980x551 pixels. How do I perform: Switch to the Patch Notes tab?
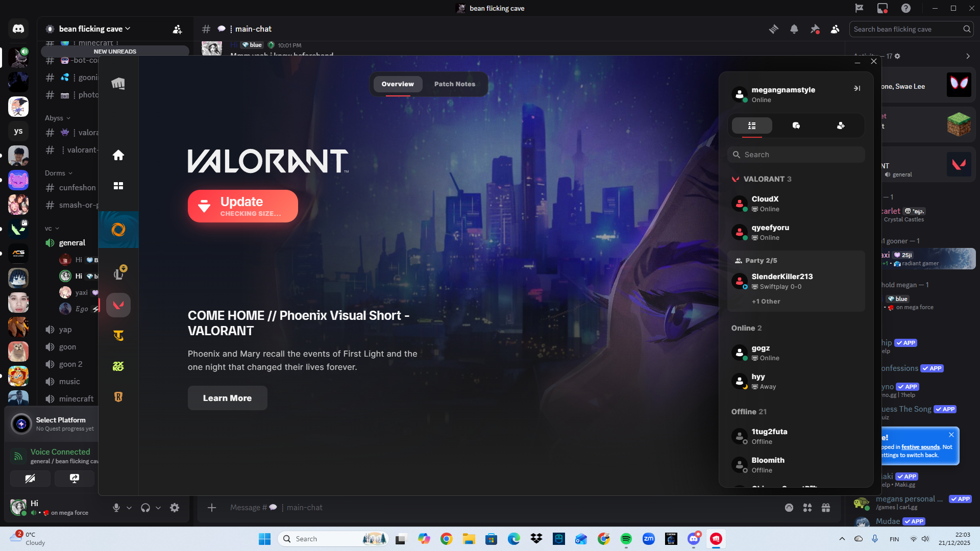454,84
